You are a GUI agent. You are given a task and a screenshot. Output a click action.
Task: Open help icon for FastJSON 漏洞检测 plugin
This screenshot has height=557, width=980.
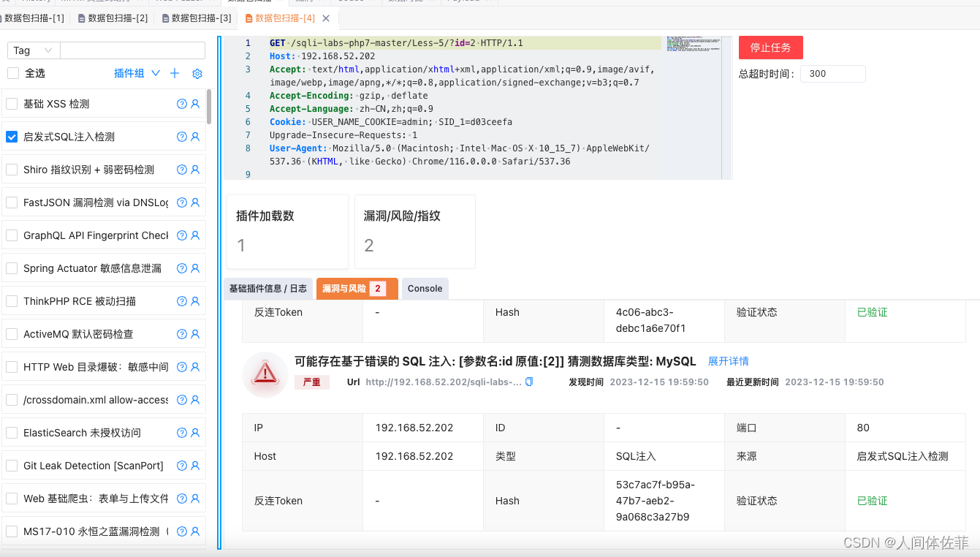(x=182, y=202)
